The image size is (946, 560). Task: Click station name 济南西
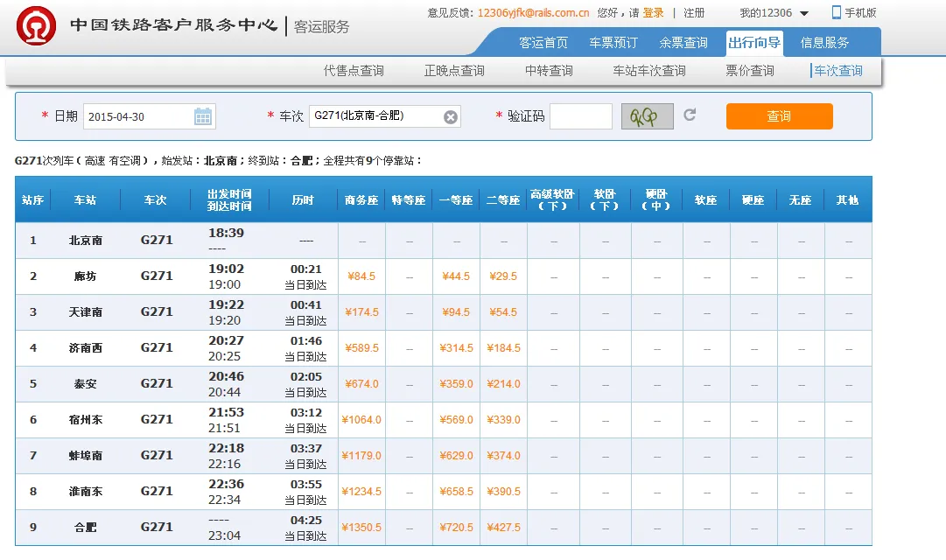click(85, 347)
